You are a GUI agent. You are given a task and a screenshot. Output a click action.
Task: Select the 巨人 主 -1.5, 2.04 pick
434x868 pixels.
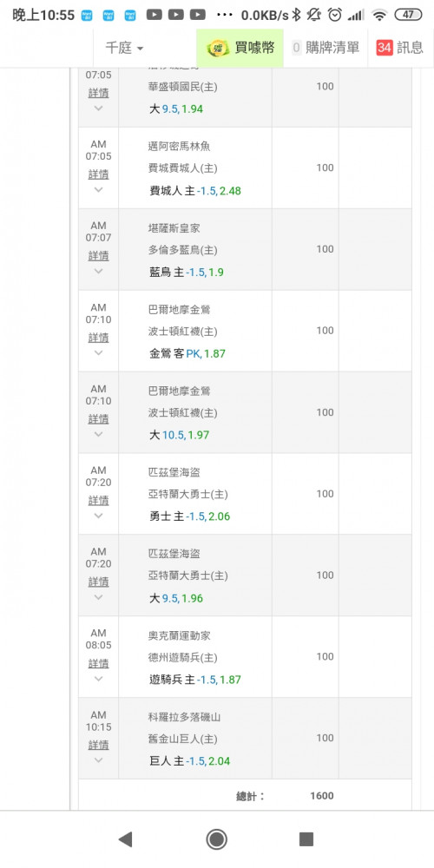pyautogui.click(x=190, y=761)
